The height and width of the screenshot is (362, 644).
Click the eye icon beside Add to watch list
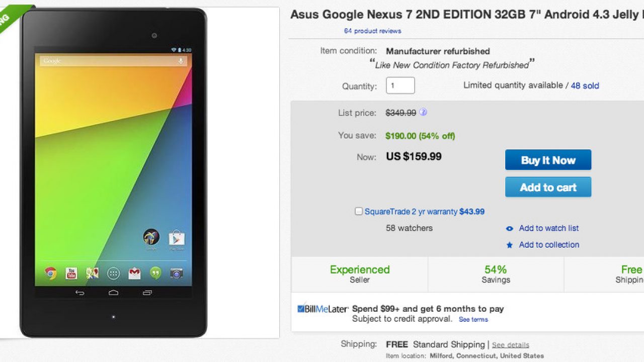[510, 229]
